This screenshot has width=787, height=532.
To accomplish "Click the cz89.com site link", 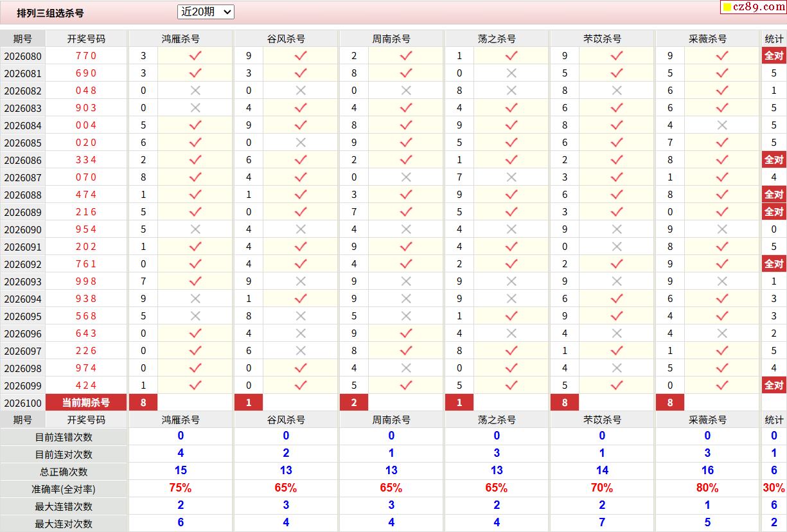I will 759,7.
